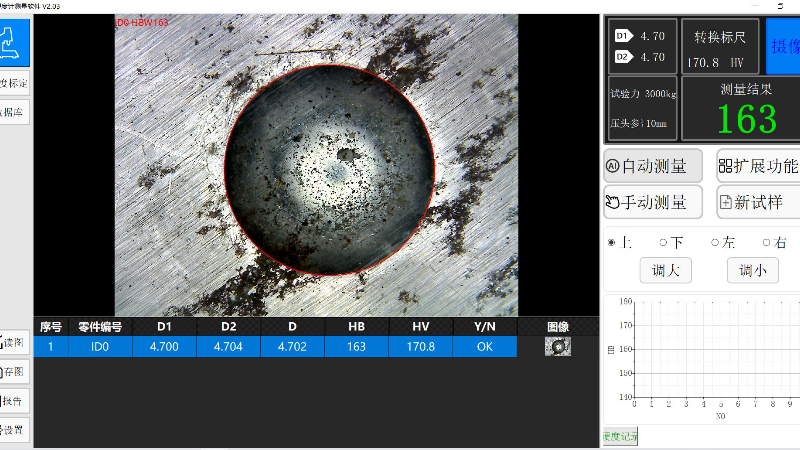Click the hardness tester machine icon
The width and height of the screenshot is (800, 450).
pos(14,42)
